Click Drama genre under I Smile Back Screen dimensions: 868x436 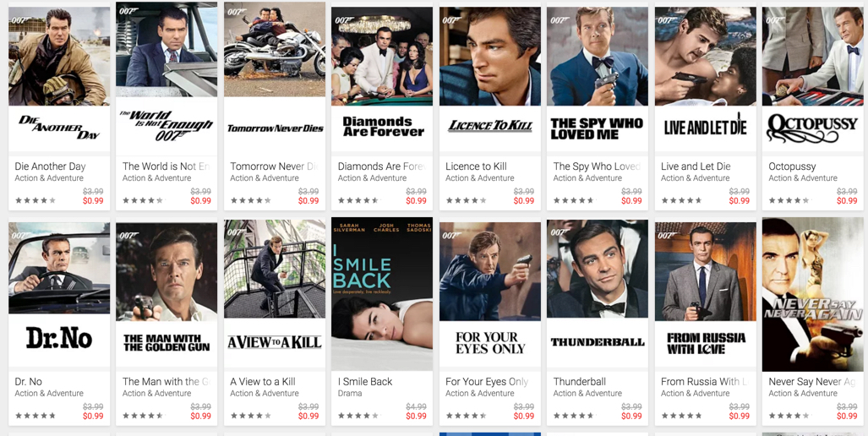point(350,394)
